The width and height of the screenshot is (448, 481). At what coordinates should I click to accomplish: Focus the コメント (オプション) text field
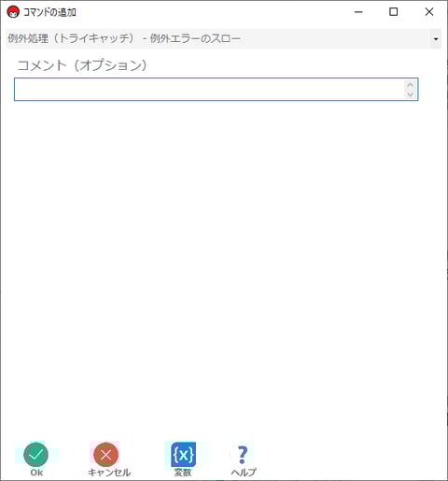tap(216, 90)
